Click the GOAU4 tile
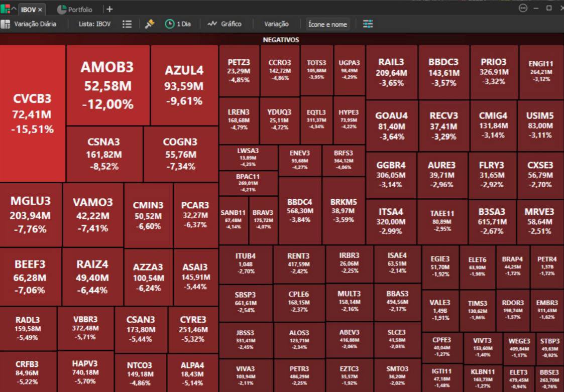Screen dimensions: 564x392 point(391,126)
